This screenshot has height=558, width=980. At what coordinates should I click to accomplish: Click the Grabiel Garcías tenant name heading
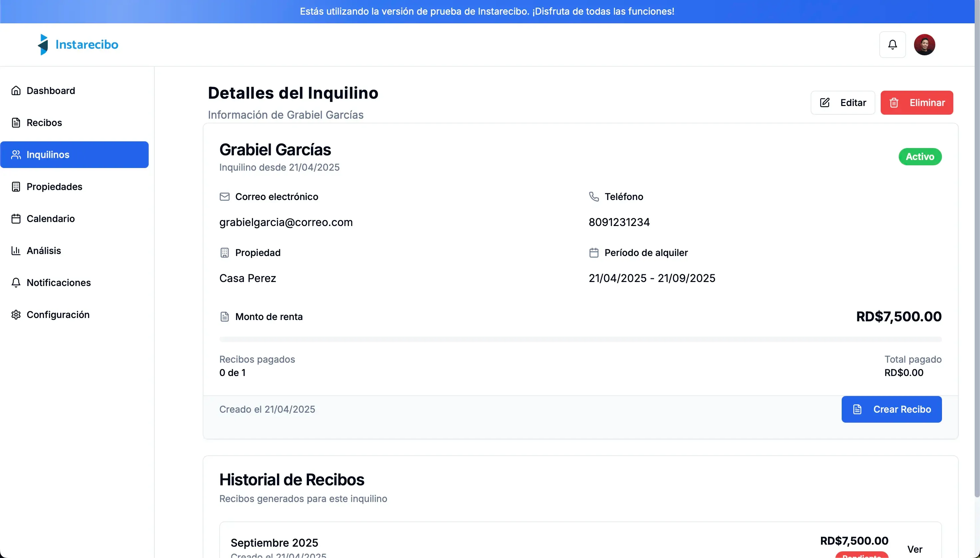[275, 150]
